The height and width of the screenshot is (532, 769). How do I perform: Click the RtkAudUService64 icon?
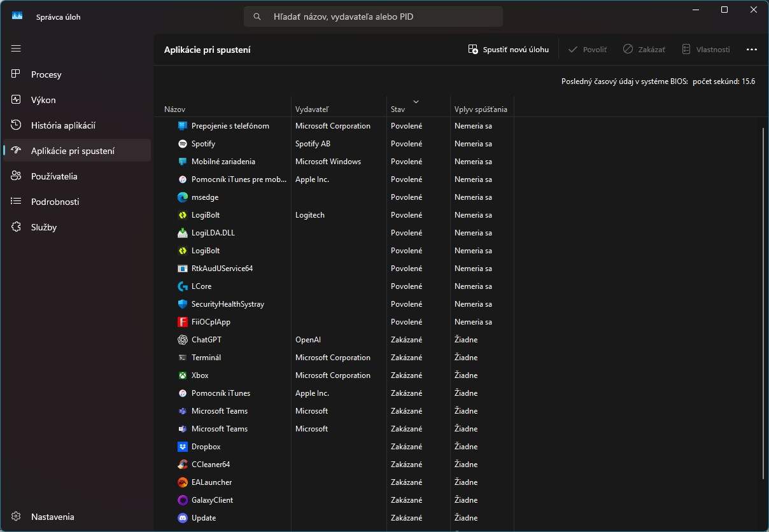coord(183,269)
